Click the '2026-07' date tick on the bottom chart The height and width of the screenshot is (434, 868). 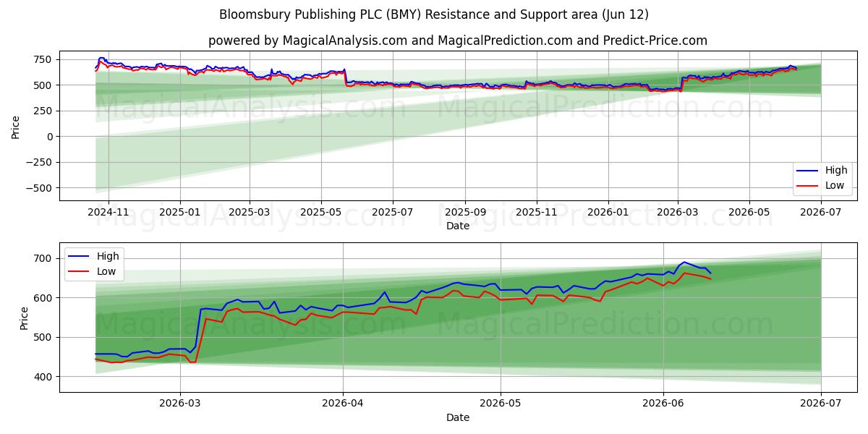(x=820, y=404)
